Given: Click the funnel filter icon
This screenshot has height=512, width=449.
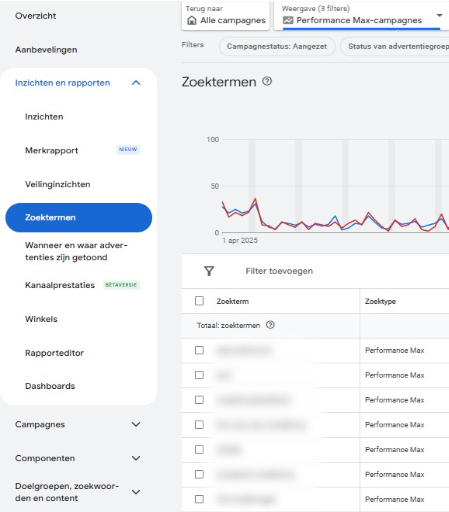Looking at the screenshot, I should coord(209,271).
